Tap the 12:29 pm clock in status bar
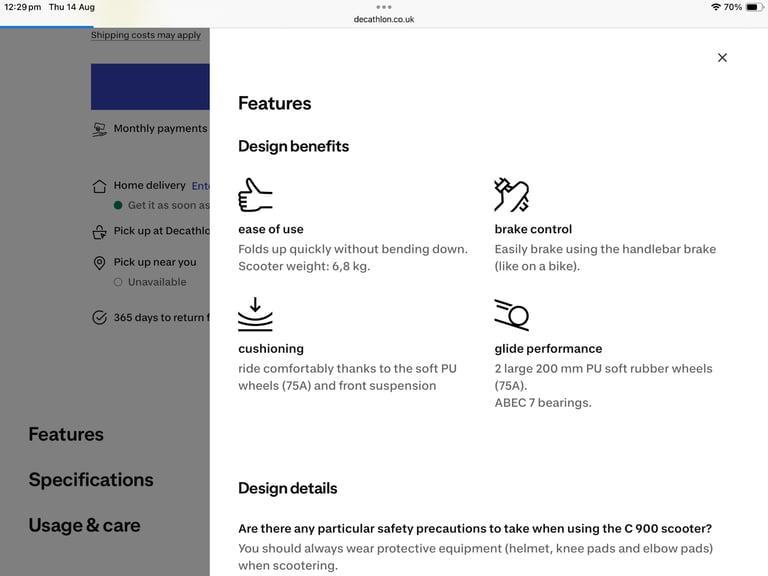The width and height of the screenshot is (768, 576). (x=23, y=7)
